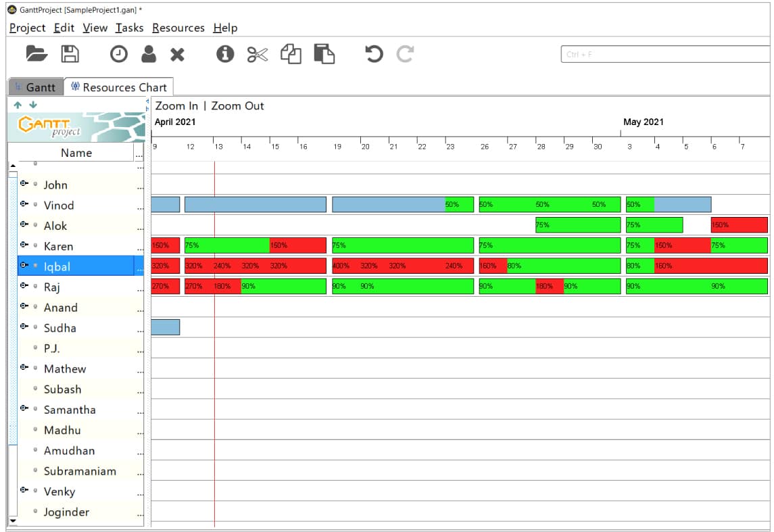Click the Undo arrow icon
The image size is (774, 532).
[x=374, y=54]
